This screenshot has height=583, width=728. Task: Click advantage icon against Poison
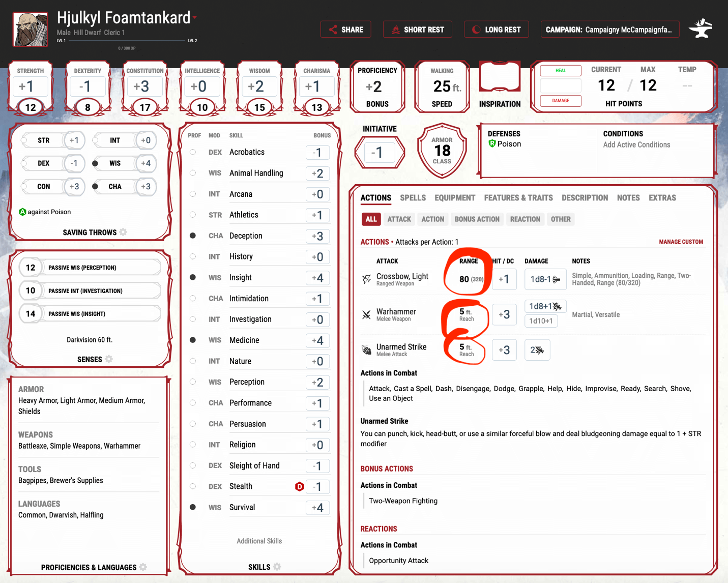(22, 212)
